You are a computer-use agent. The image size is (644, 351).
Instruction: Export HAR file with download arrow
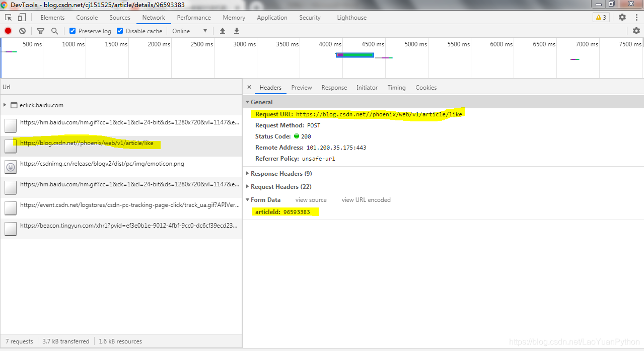pyautogui.click(x=237, y=31)
